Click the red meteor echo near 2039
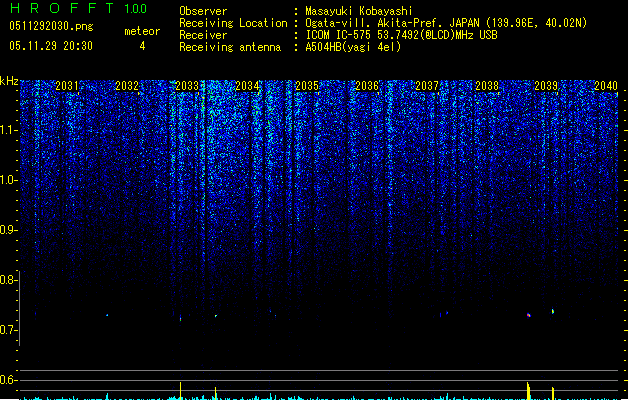 (529, 315)
